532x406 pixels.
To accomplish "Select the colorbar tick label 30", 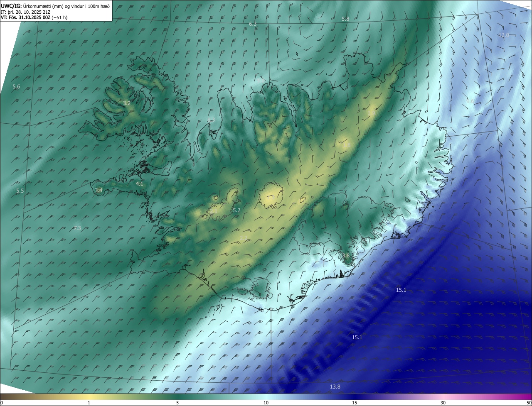I will pos(443,403).
